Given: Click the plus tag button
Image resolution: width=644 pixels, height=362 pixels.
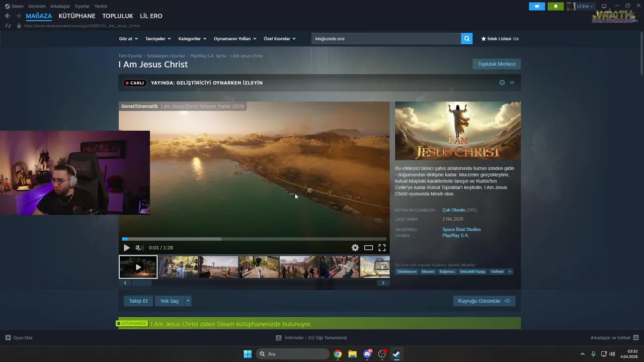Looking at the screenshot, I should point(510,271).
